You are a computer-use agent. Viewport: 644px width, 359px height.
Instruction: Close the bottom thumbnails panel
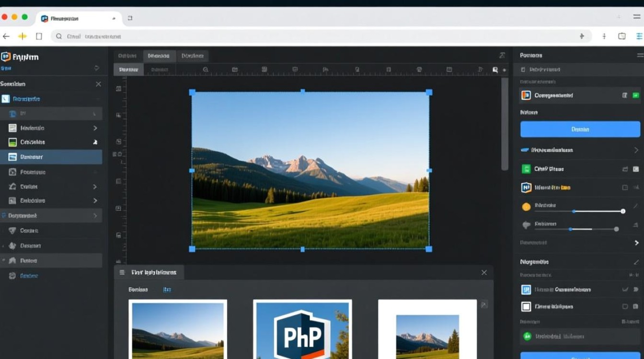(x=484, y=272)
